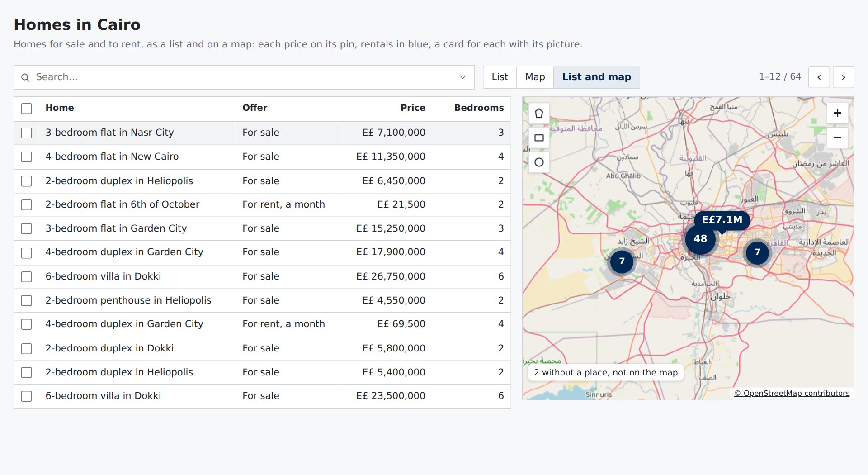This screenshot has height=475, width=868.
Task: Click '2 without a place, not on the map'
Action: click(606, 373)
